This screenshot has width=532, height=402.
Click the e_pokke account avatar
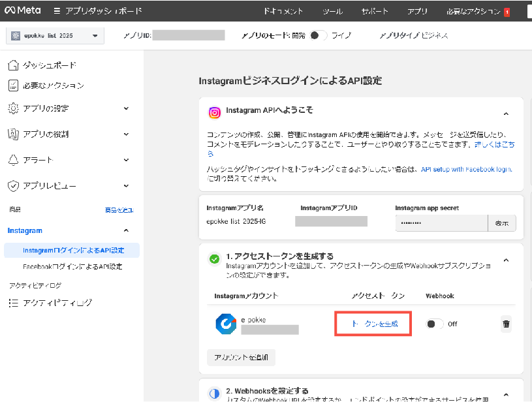(226, 324)
